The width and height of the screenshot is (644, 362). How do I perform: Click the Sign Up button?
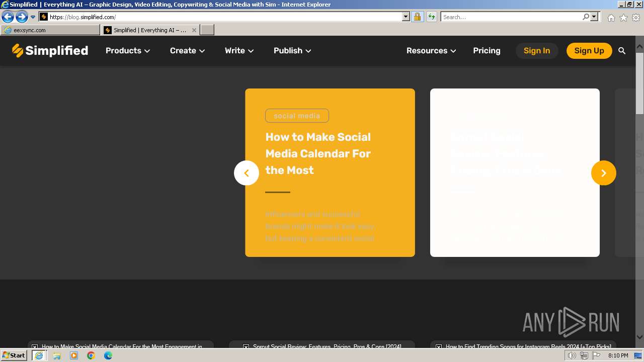click(x=589, y=50)
